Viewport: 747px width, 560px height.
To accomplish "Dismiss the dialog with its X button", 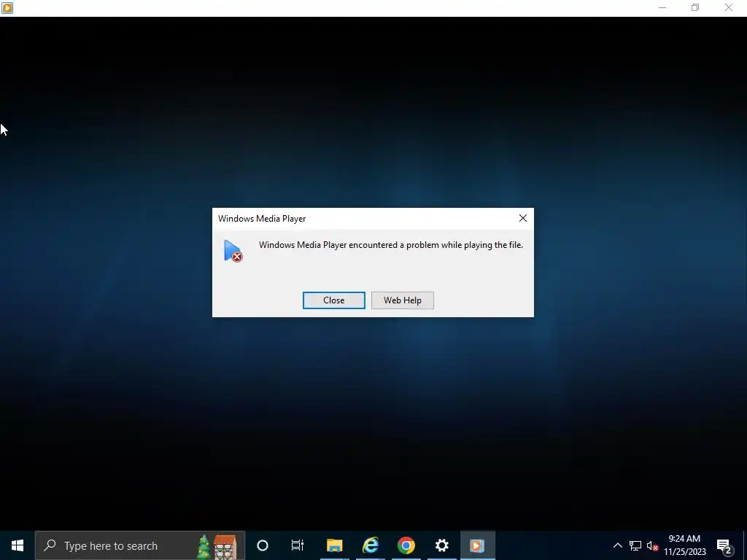I will pyautogui.click(x=522, y=218).
